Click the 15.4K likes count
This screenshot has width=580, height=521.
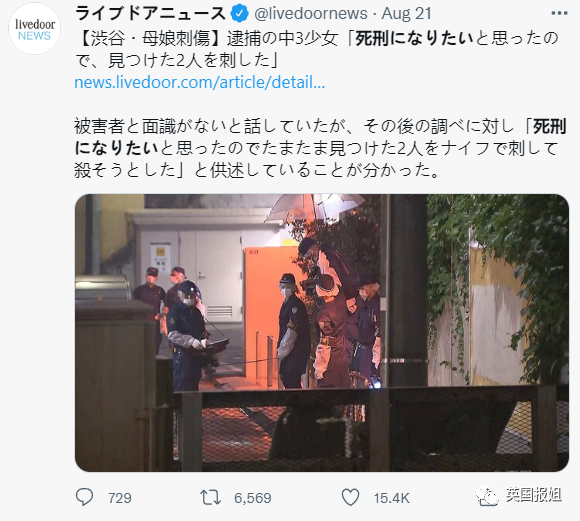click(391, 498)
